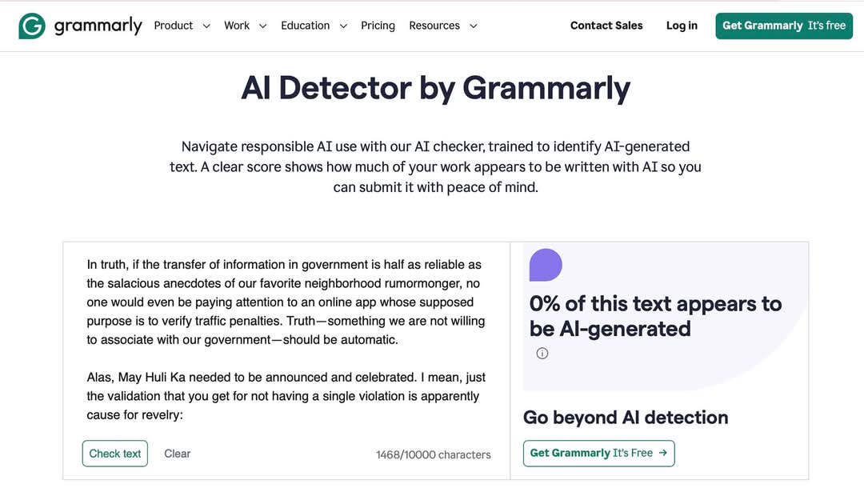Expand the Product dropdown chevron
Image resolution: width=864 pixels, height=504 pixels.
[x=206, y=26]
